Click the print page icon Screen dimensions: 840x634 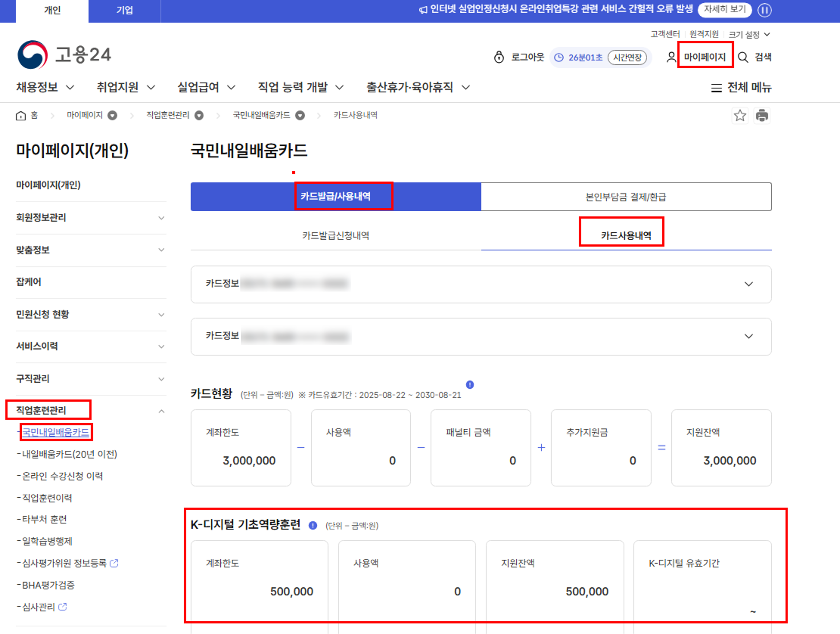[762, 115]
